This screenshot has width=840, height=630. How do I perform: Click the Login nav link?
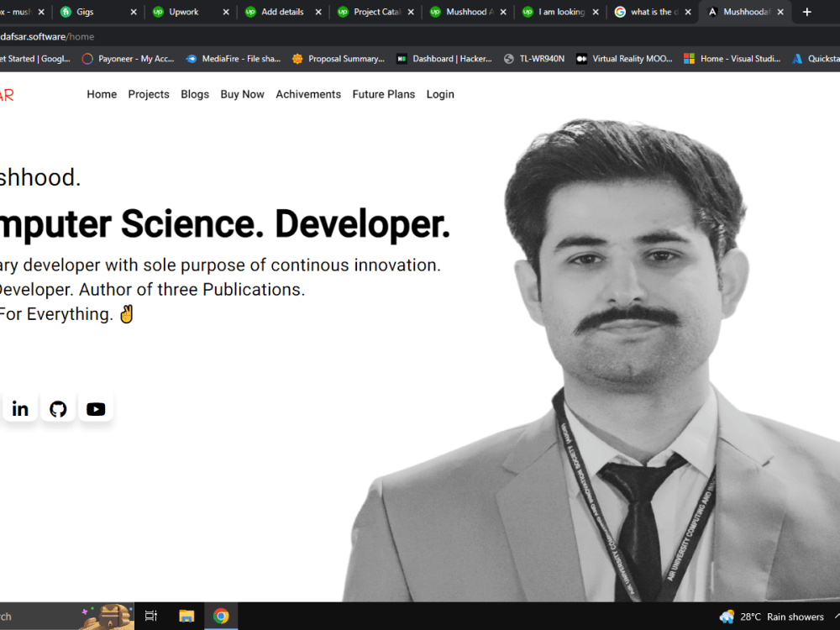click(x=440, y=94)
